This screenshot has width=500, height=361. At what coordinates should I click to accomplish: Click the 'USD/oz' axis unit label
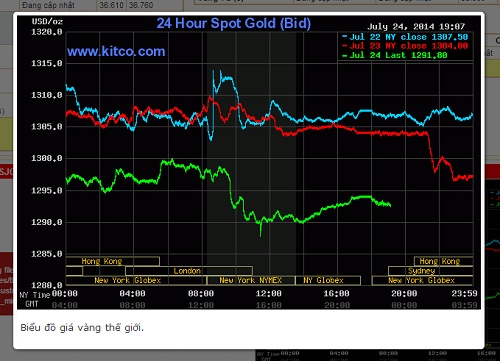[47, 22]
